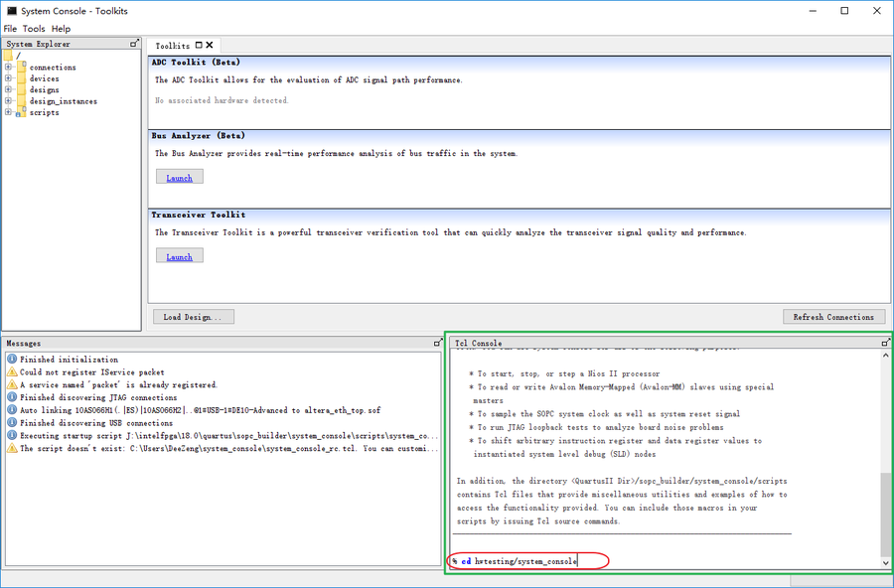Close the Toolkits tab
894x588 pixels.
[210, 45]
